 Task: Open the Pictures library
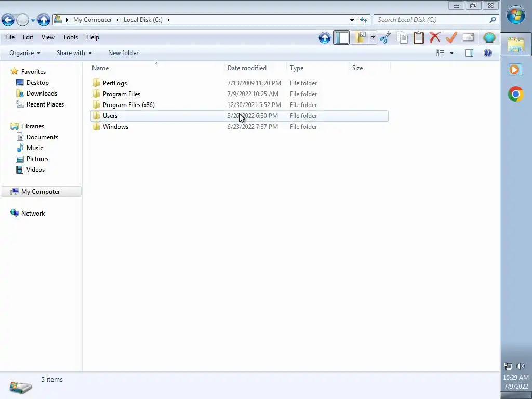(37, 159)
